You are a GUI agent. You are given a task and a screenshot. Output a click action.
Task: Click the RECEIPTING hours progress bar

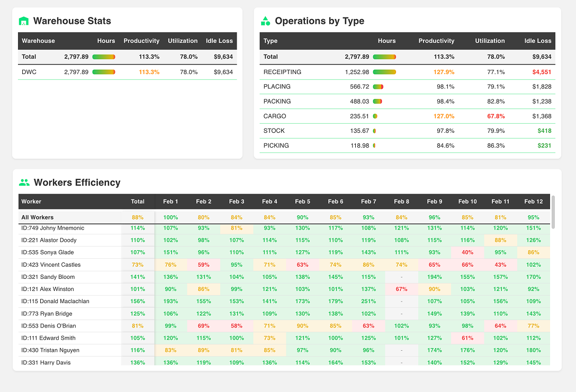384,72
